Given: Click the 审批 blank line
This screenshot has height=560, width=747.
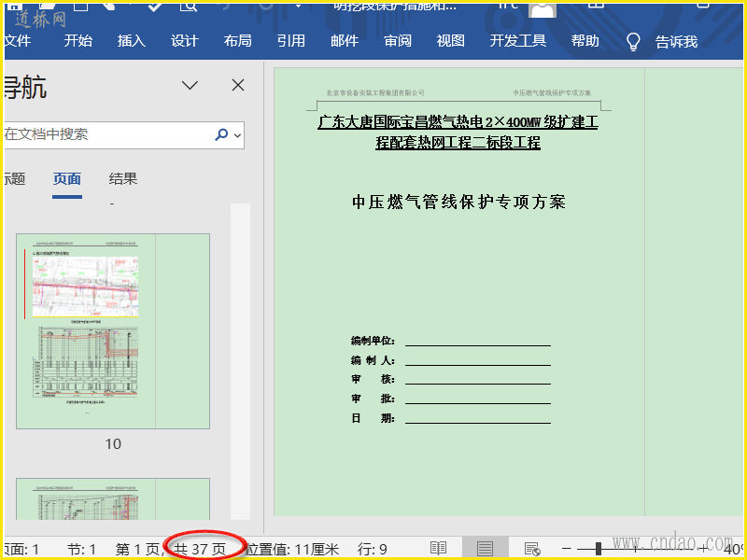Looking at the screenshot, I should 478,399.
